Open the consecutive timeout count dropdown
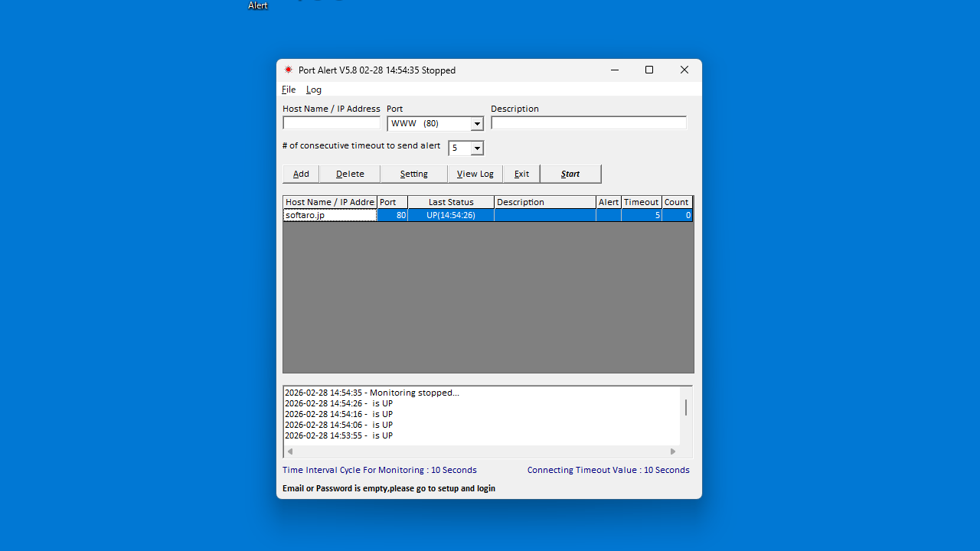Viewport: 980px width, 551px height. click(x=477, y=148)
